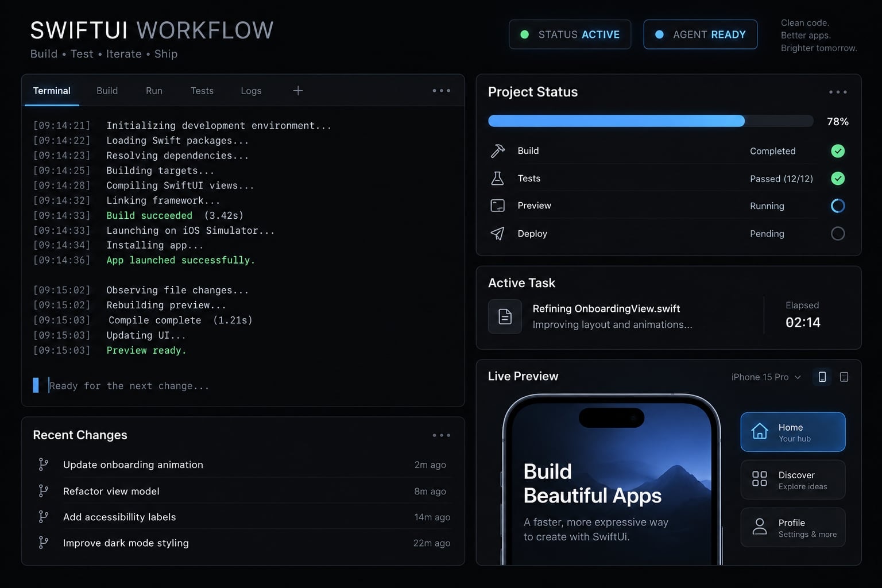Screen dimensions: 882x588
Task: Click the green Build completed checkmark
Action: 838,151
